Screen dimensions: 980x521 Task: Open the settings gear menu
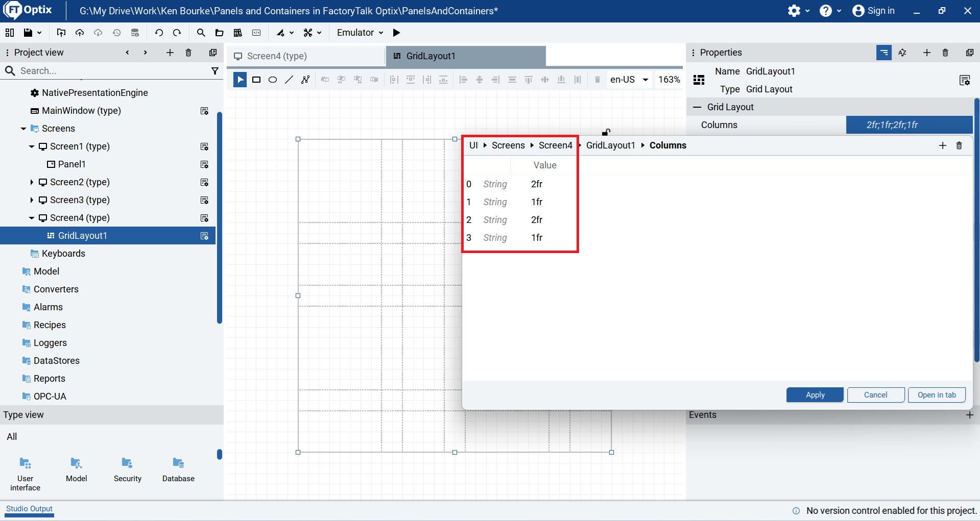click(x=798, y=11)
